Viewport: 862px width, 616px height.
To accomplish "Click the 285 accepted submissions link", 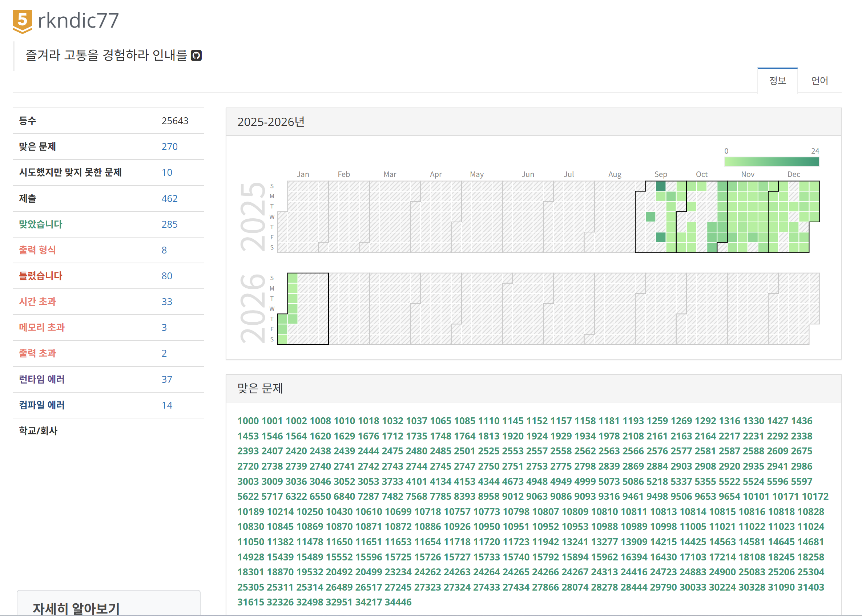I will pyautogui.click(x=169, y=224).
